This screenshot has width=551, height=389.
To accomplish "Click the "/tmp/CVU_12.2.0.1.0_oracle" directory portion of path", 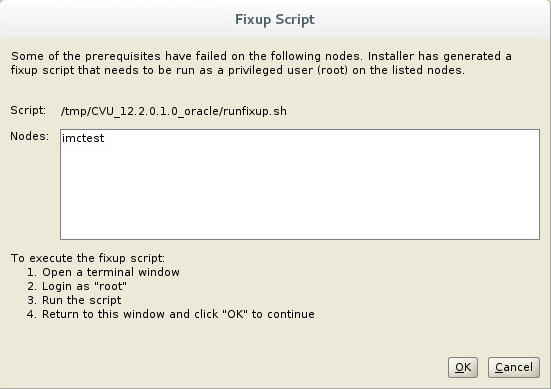I will click(x=140, y=111).
